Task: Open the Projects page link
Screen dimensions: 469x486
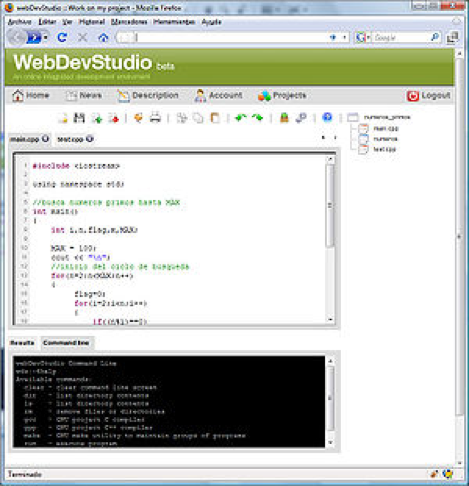Action: (282, 96)
